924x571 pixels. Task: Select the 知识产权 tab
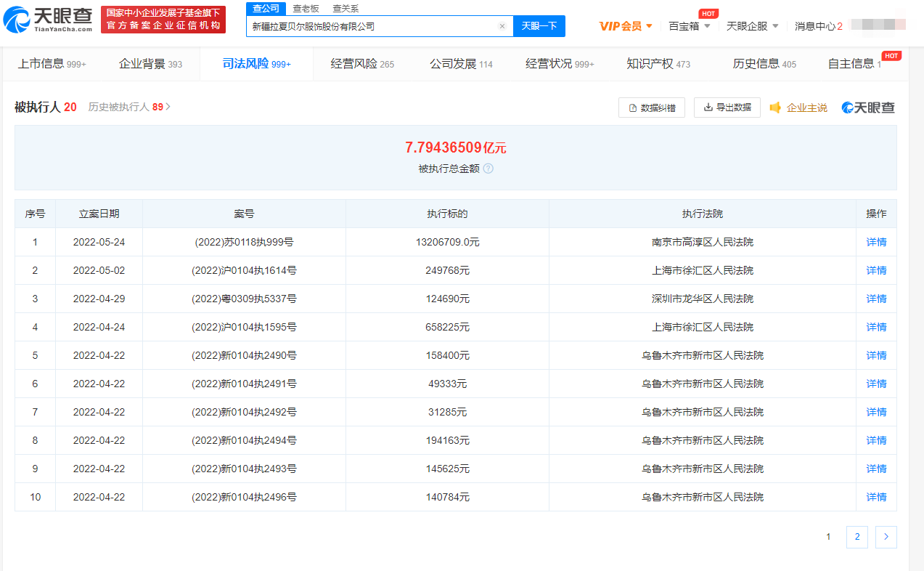(658, 64)
